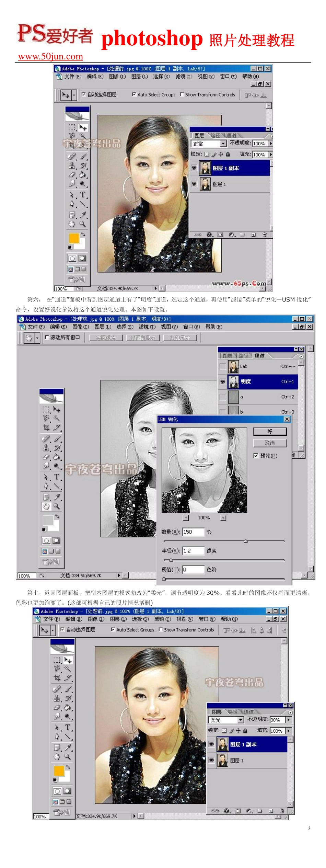The width and height of the screenshot is (326, 868).
Task: Switch to the 通道 tab in 柔光 layers panel
Action: tap(248, 712)
